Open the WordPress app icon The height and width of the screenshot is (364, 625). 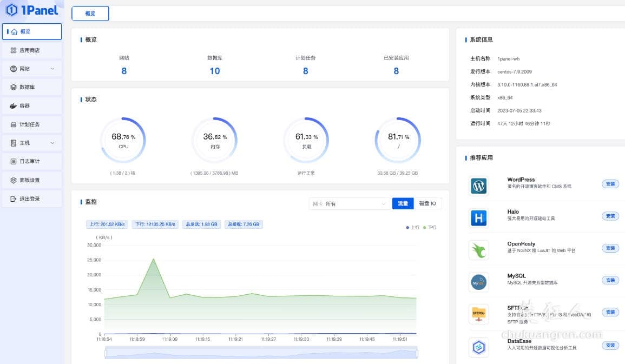tap(478, 186)
